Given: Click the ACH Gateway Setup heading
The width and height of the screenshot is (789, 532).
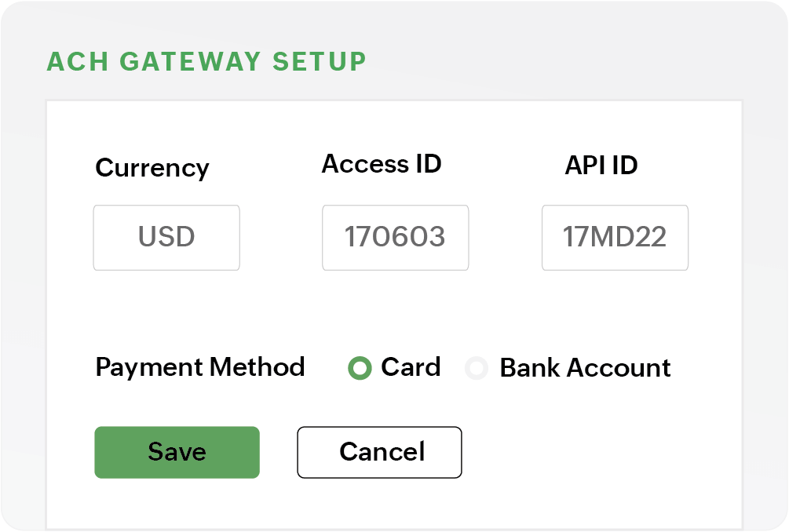Looking at the screenshot, I should (206, 61).
